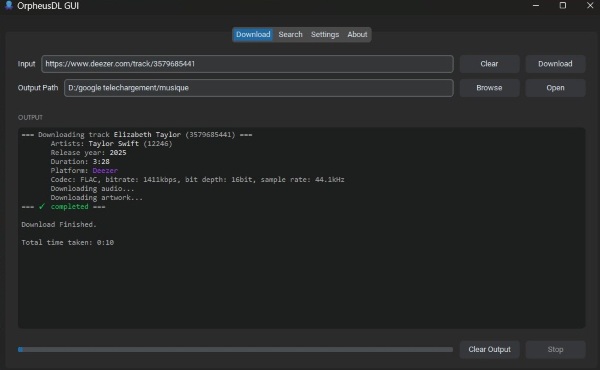Click the 'Downloading artwork...' line
This screenshot has height=370, width=600.
(x=96, y=198)
